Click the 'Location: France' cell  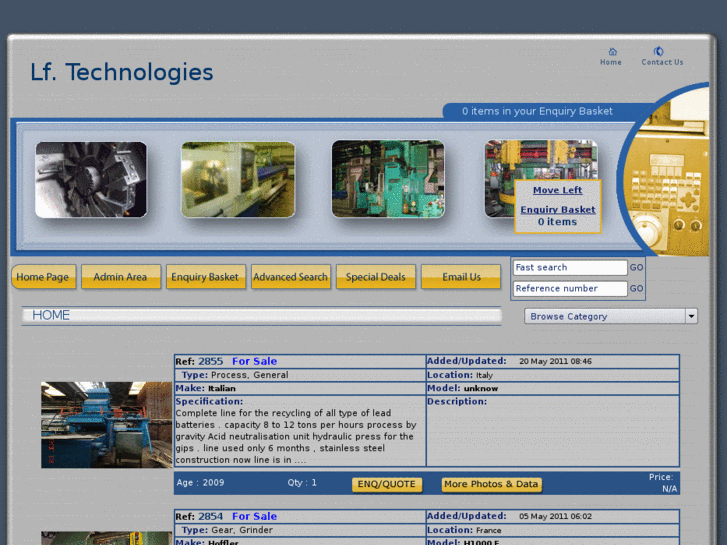553,530
